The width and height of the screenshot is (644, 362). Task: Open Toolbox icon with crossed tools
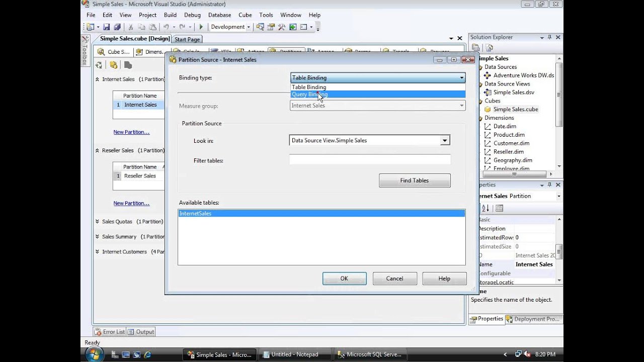282,27
